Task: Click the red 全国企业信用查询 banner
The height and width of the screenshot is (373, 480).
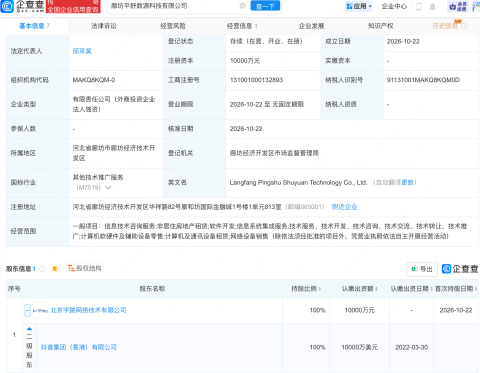Action: 73,6
